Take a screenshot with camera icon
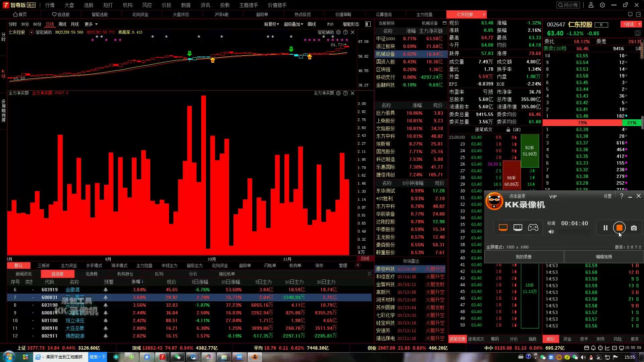 click(634, 228)
